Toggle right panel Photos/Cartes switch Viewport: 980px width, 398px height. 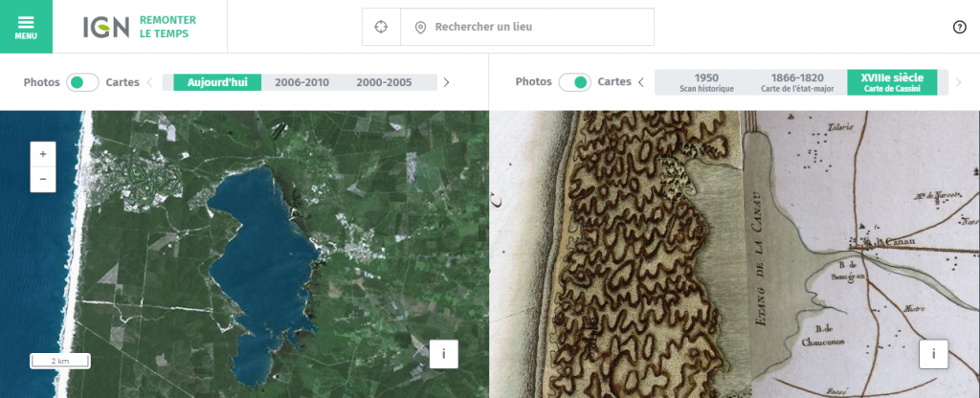pyautogui.click(x=574, y=82)
